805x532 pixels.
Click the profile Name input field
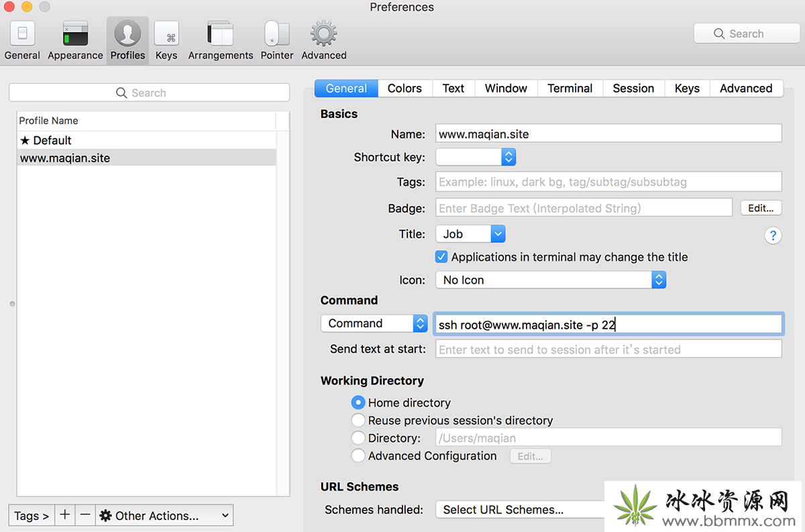click(608, 134)
